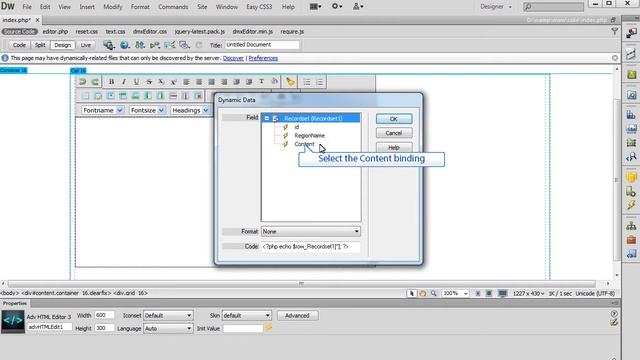Viewport: 640px width, 360px height.
Task: Click the text color T icon
Action: click(262, 82)
